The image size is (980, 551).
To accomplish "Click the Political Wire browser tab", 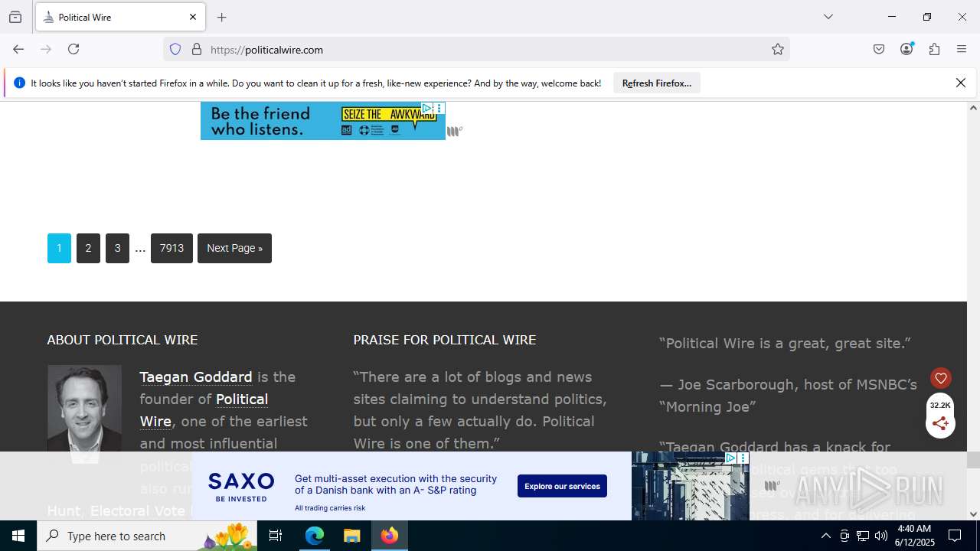I will [x=120, y=17].
